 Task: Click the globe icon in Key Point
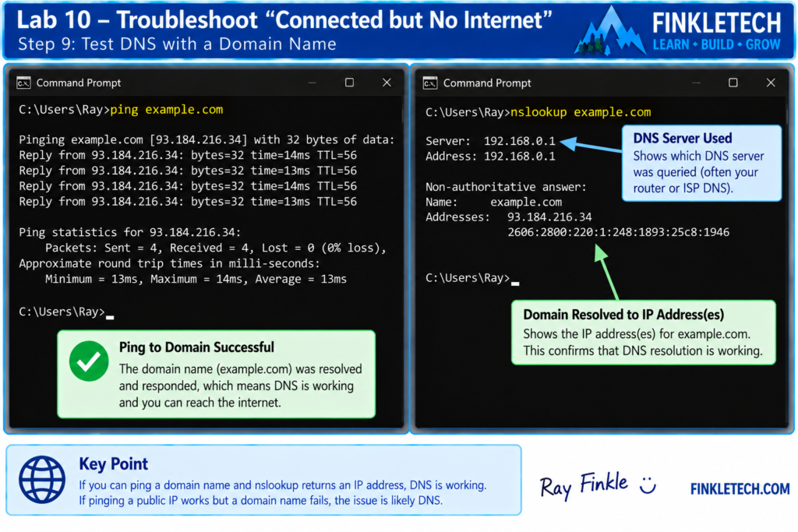42,480
